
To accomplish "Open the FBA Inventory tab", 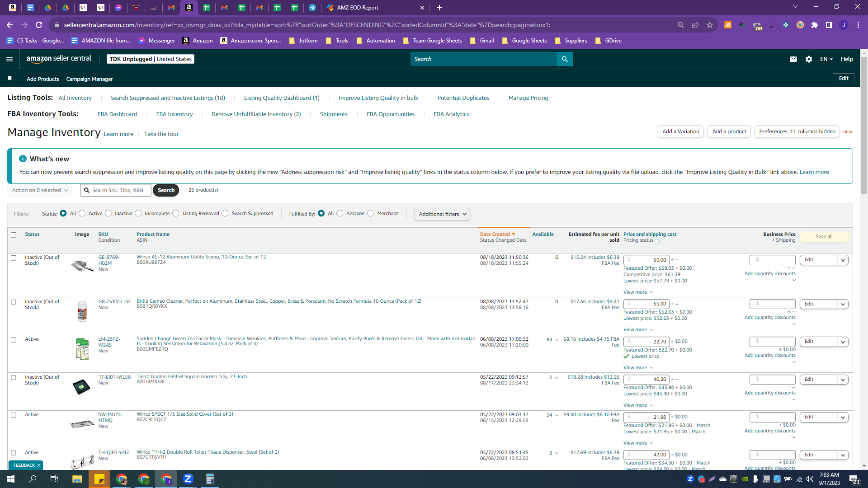I will (x=174, y=114).
